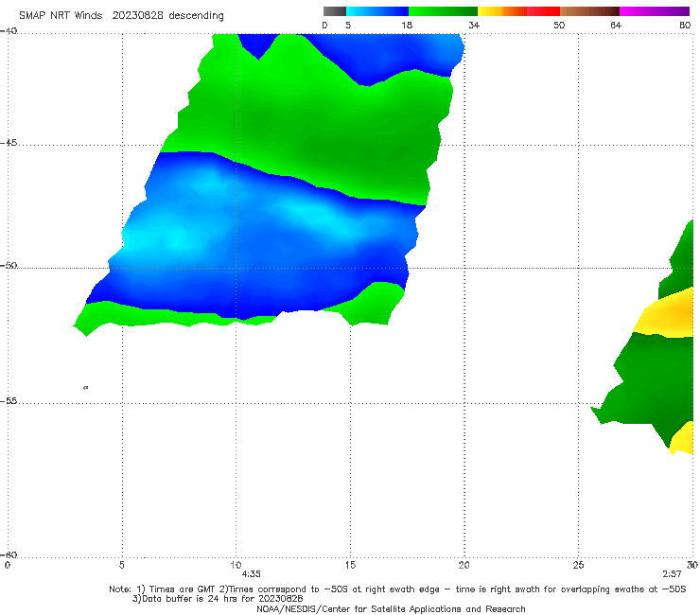Click the latitude axis label '-60'

point(9,554)
